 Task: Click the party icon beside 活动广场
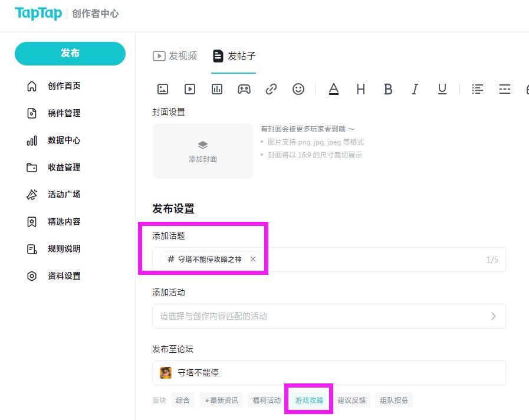[x=32, y=195]
